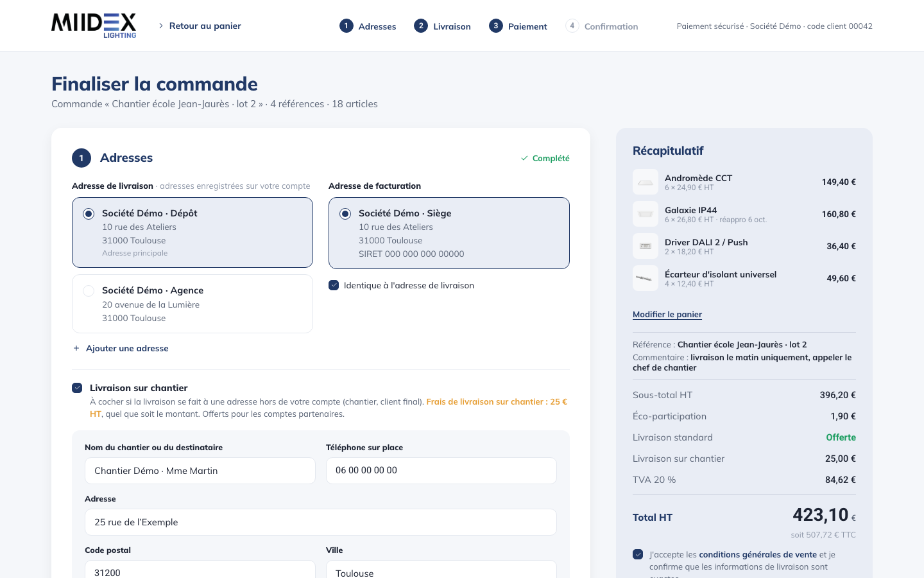Go to the Adresses step
The image size is (924, 578).
[368, 26]
